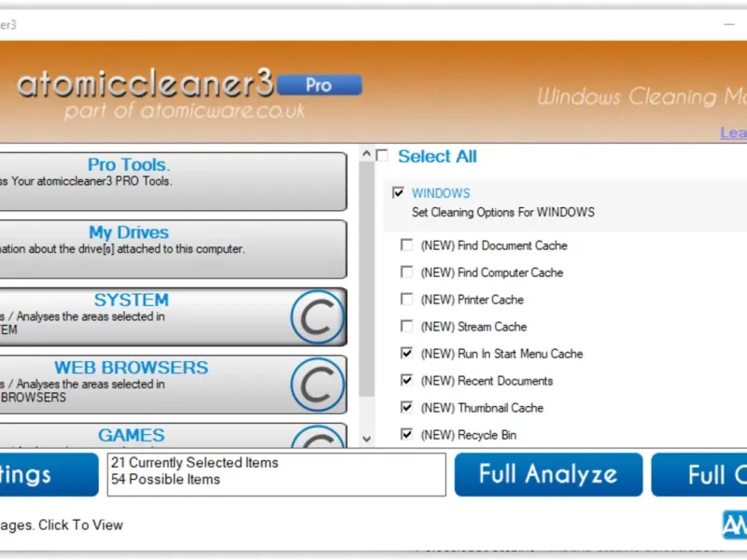
Task: Click the partially visible Full Clean button
Action: coord(699,474)
